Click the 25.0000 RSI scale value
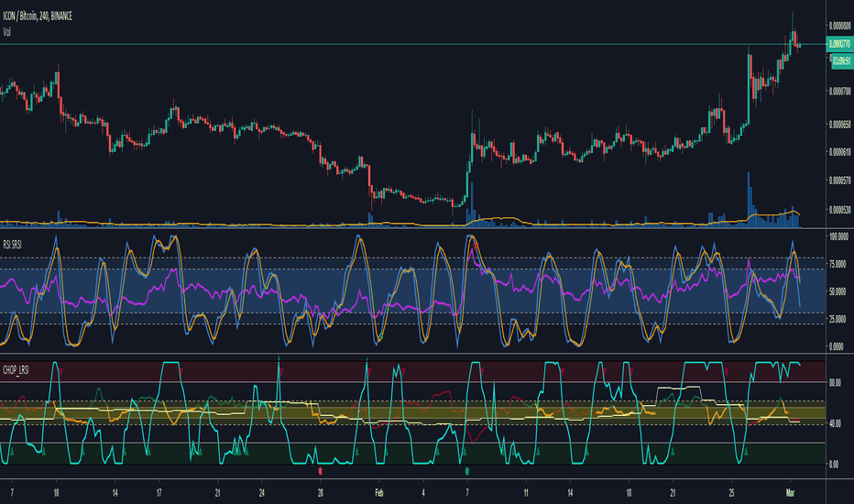 coord(838,319)
